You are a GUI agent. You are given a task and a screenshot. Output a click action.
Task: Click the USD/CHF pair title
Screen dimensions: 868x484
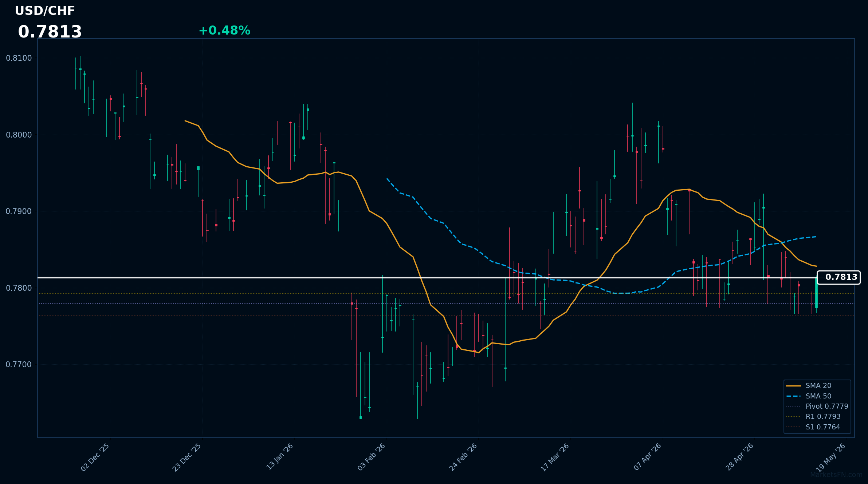coord(45,11)
